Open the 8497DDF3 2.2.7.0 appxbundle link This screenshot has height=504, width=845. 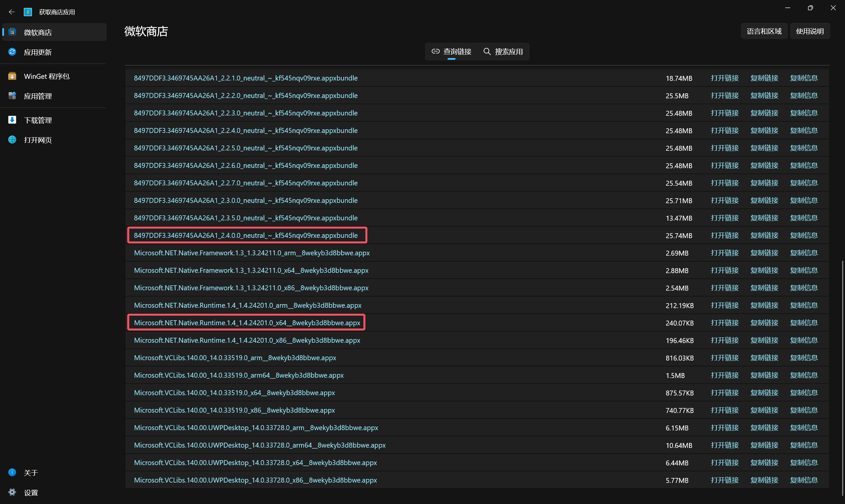click(x=246, y=183)
